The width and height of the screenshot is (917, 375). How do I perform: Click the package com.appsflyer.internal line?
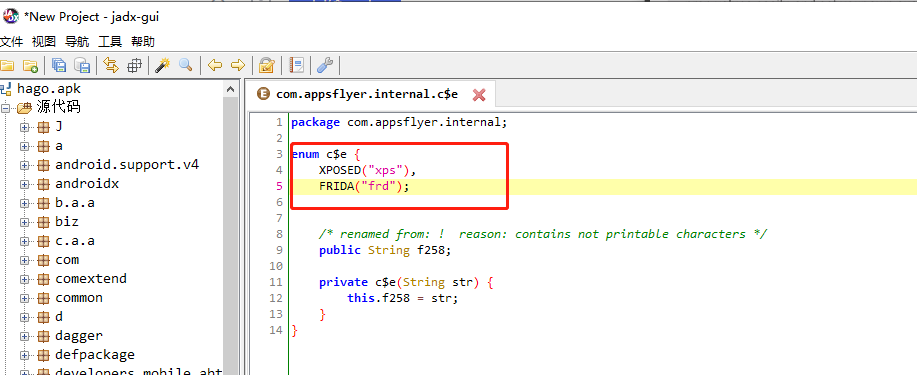coord(399,122)
